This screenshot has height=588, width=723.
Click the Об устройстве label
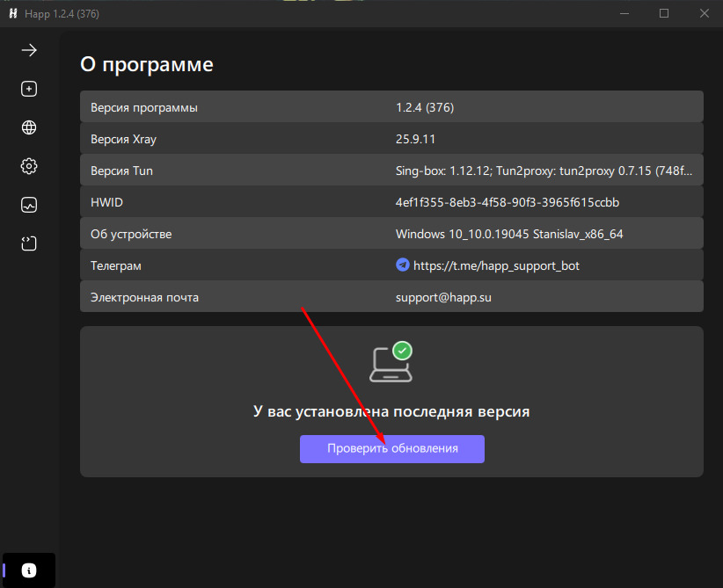point(131,234)
